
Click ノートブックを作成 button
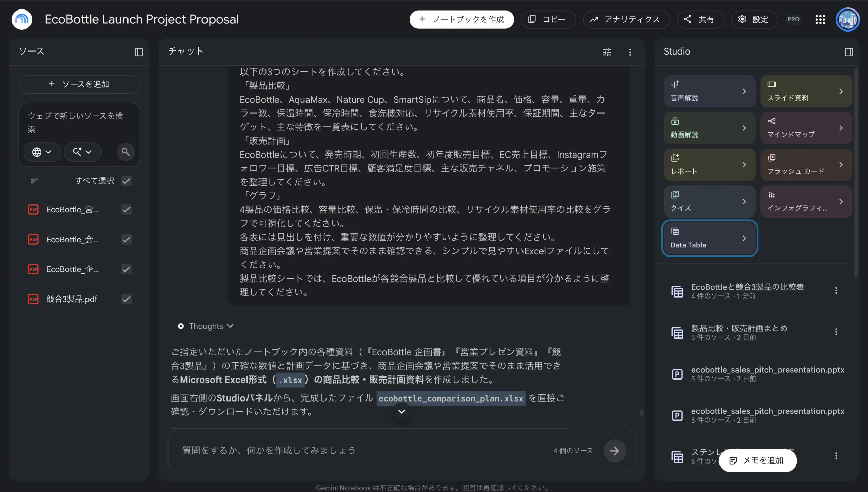coord(461,19)
